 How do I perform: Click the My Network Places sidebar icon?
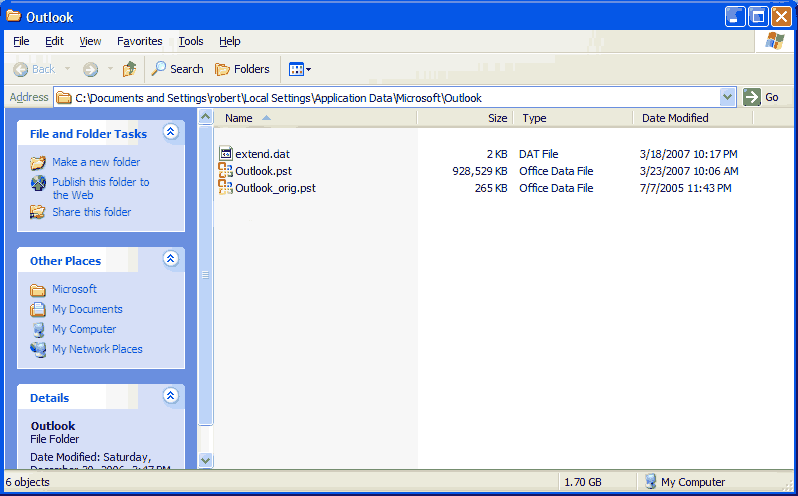(x=38, y=349)
